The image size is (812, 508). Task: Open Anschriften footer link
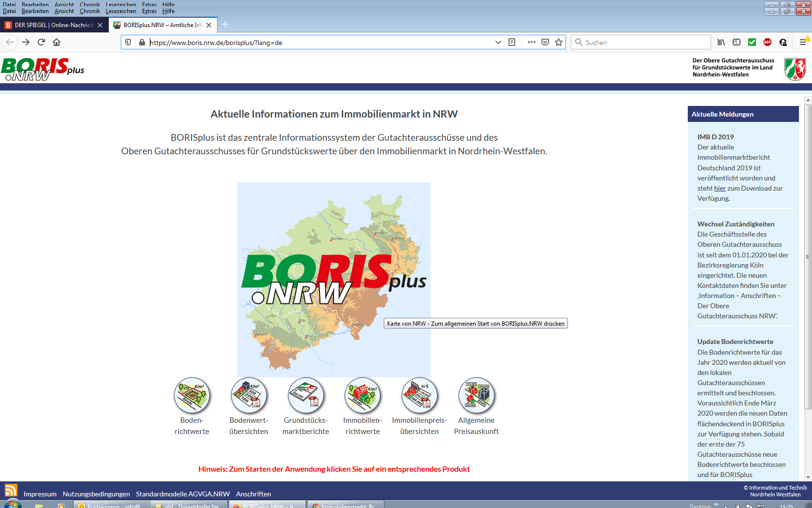click(253, 494)
